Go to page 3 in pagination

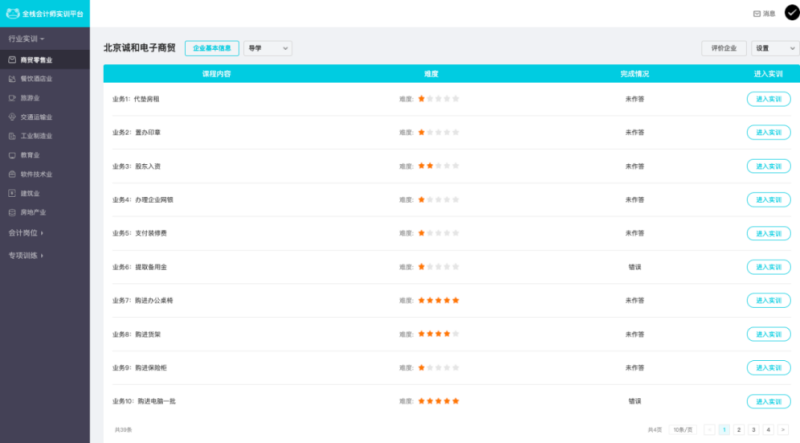[753, 429]
